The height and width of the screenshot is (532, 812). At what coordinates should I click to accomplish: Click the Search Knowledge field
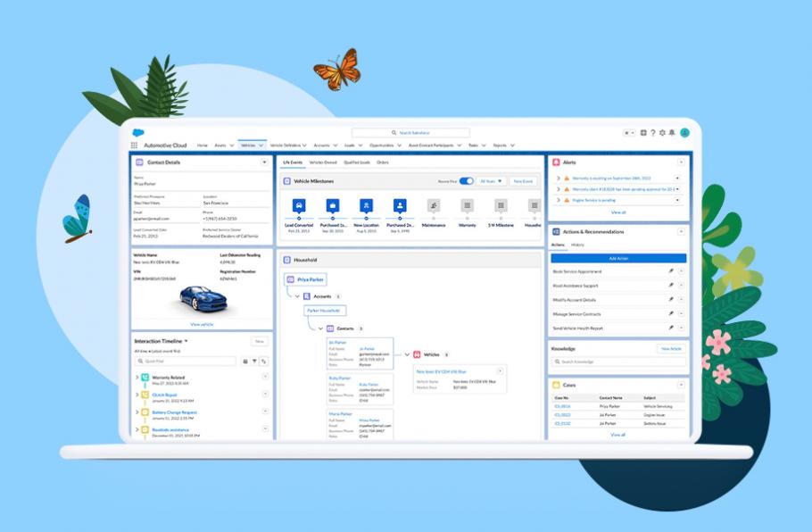point(618,362)
